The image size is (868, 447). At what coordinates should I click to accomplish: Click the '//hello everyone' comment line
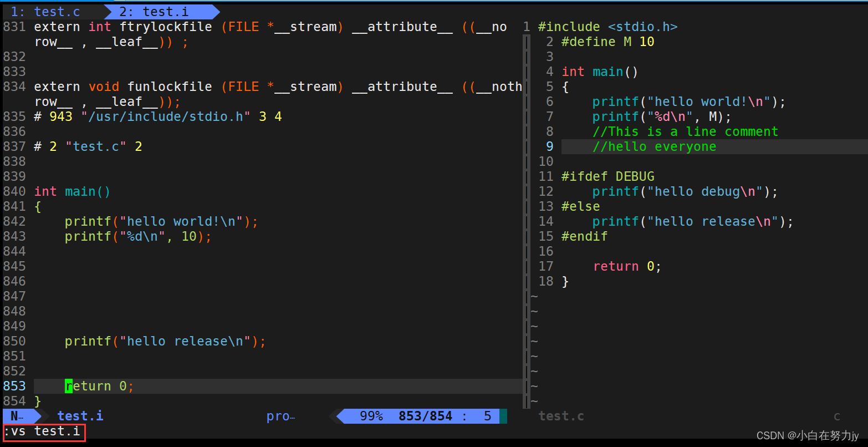click(654, 146)
